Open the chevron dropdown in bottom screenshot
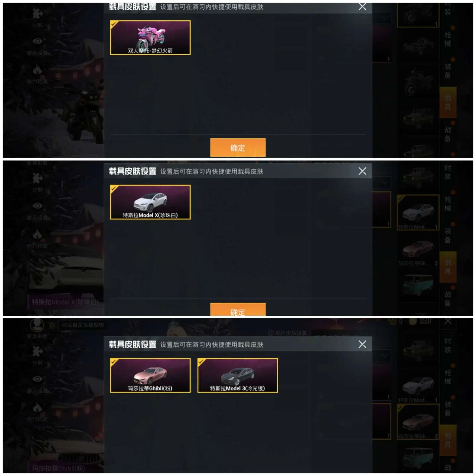476x476 pixels. pos(385,356)
